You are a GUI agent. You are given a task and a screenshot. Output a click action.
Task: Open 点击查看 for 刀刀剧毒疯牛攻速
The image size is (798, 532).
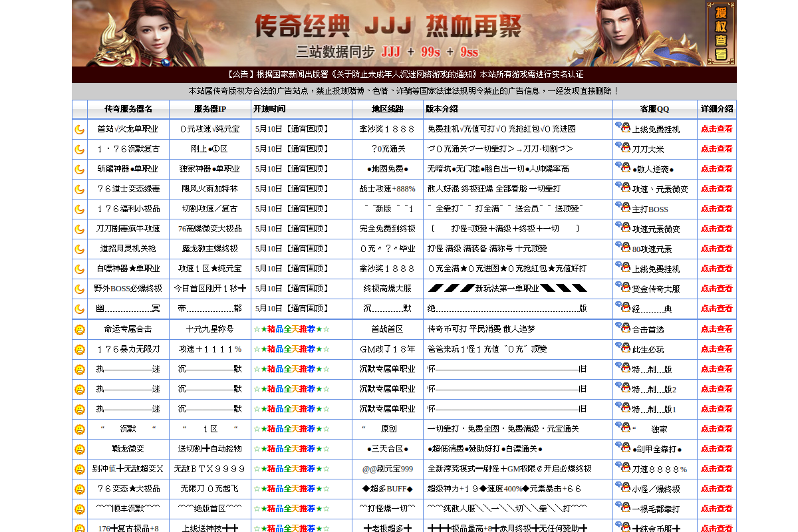click(717, 229)
